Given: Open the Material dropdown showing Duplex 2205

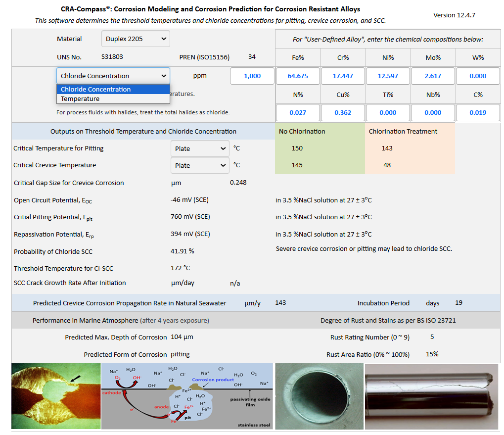Looking at the screenshot, I should click(x=136, y=39).
